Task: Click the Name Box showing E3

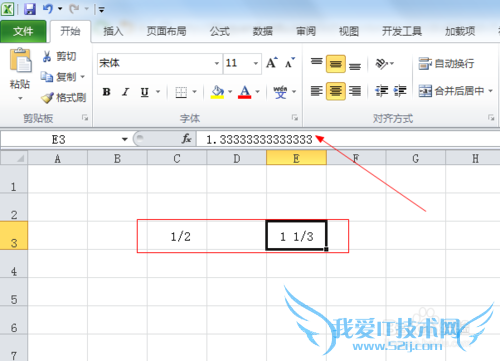Action: pos(59,139)
